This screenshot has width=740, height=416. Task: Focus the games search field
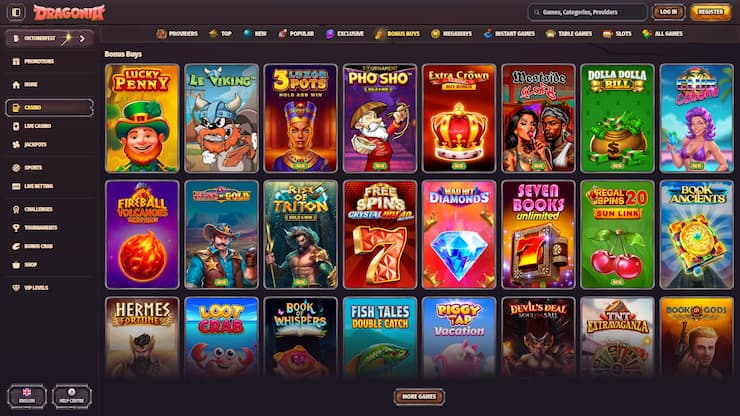588,12
